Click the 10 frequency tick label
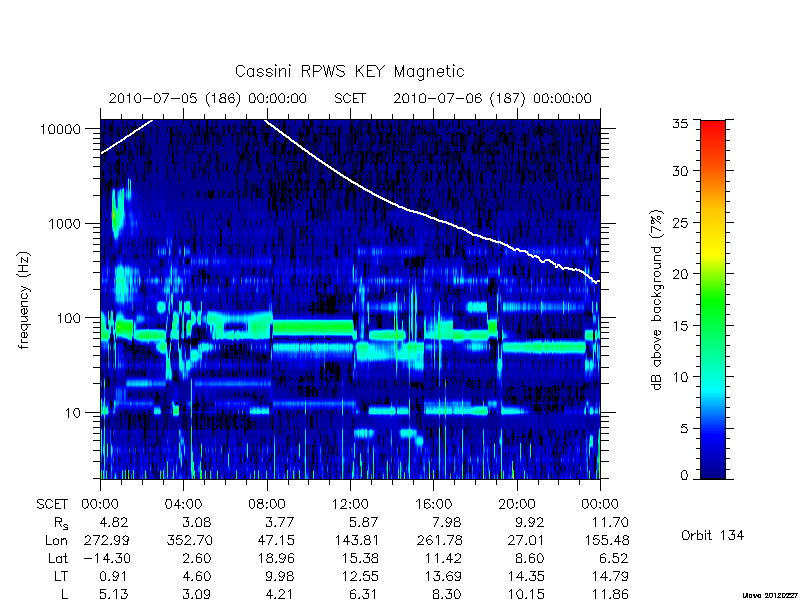Image resolution: width=800 pixels, height=600 pixels. (73, 413)
